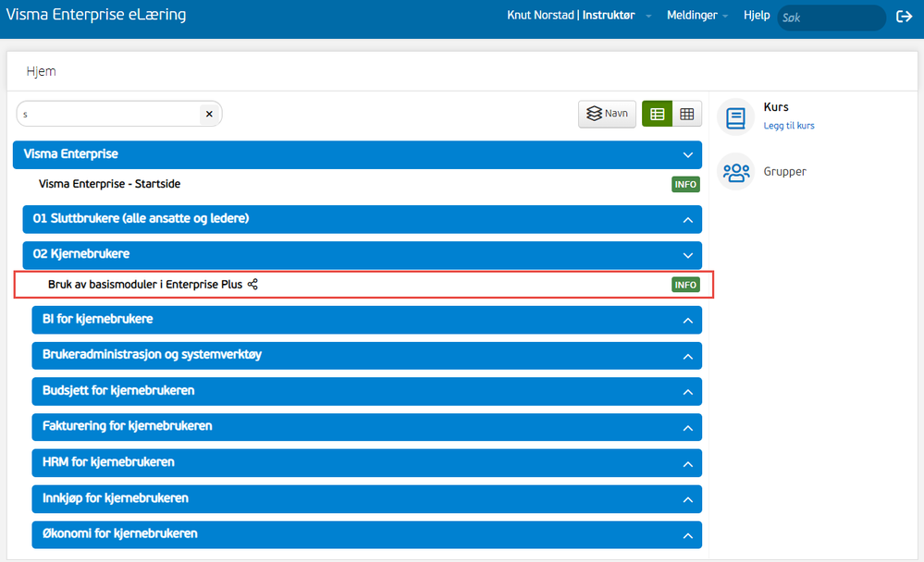This screenshot has width=924, height=562.
Task: Click the logout arrow icon
Action: tap(904, 17)
